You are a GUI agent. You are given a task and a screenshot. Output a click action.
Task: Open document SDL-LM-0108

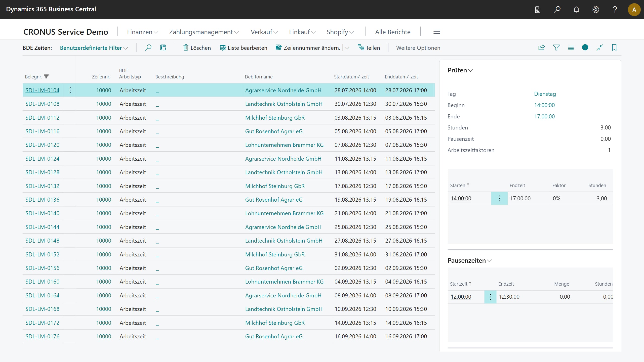pyautogui.click(x=42, y=104)
